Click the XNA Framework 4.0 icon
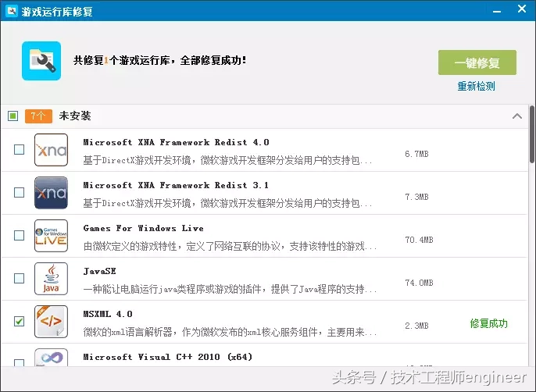This screenshot has width=536, height=392. coord(51,150)
